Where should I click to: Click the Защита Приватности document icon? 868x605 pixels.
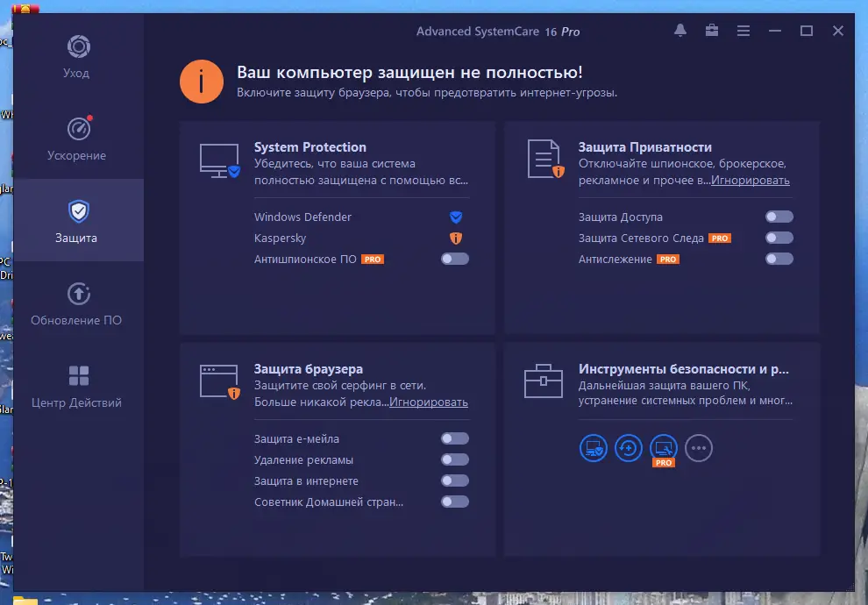point(545,159)
